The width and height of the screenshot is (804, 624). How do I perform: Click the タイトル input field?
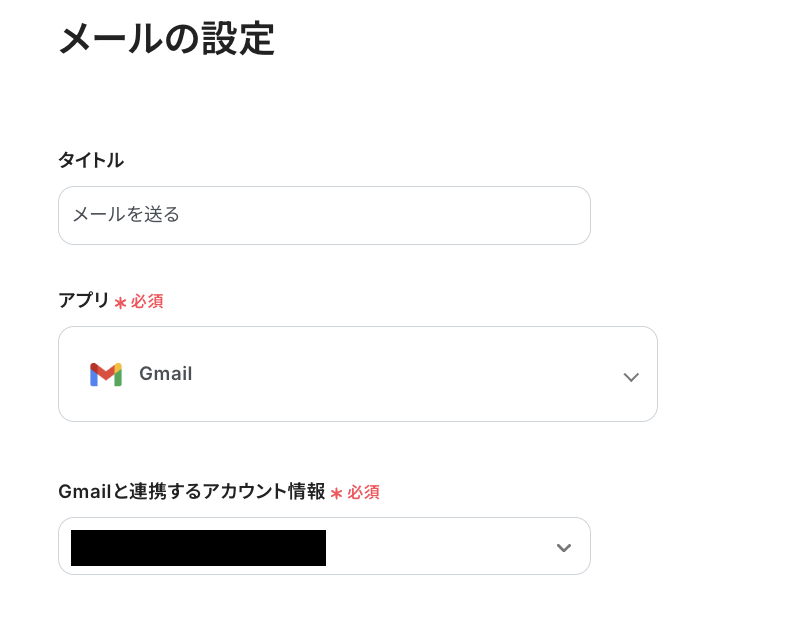point(324,215)
